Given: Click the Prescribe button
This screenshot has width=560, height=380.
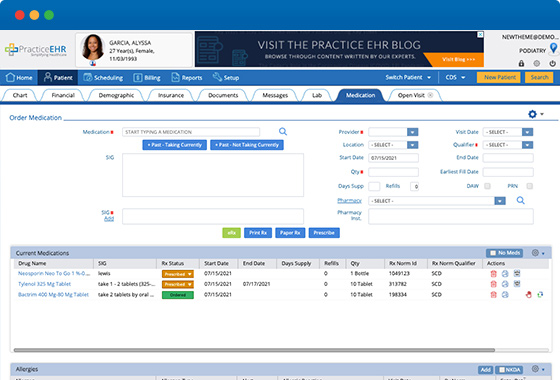Looking at the screenshot, I should click(324, 233).
